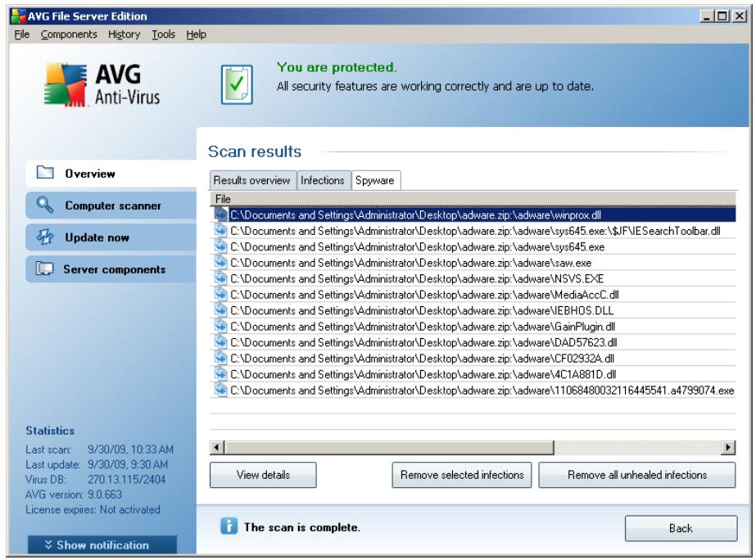Viewport: 756px width, 560px height.
Task: Click the protected status checkmark icon
Action: [x=237, y=84]
